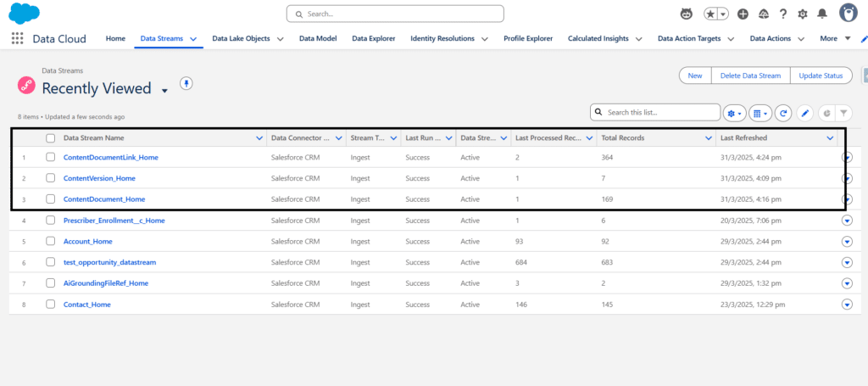Screen dimensions: 868x386
Task: Switch to the Data Model tab
Action: (320, 38)
